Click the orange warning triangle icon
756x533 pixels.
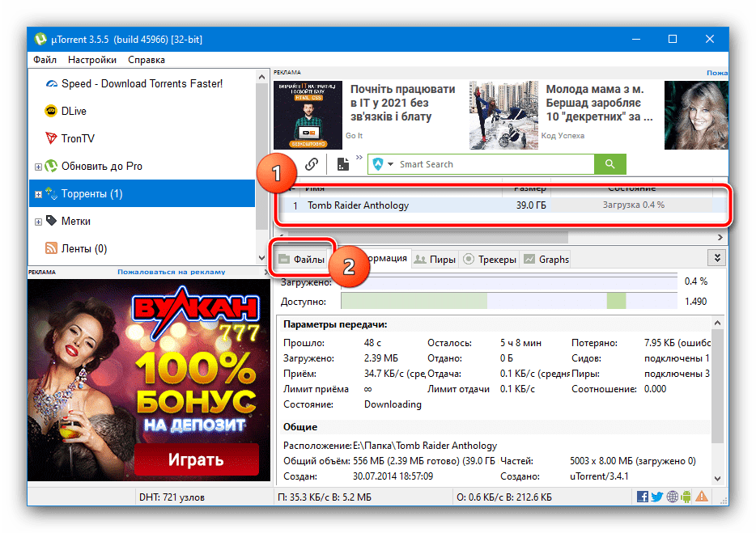click(702, 496)
